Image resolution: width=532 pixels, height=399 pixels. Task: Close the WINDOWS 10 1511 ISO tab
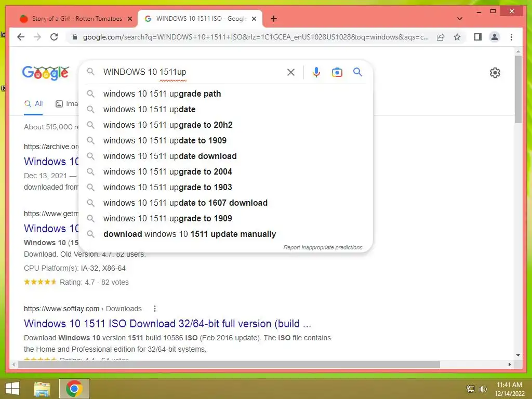(254, 19)
